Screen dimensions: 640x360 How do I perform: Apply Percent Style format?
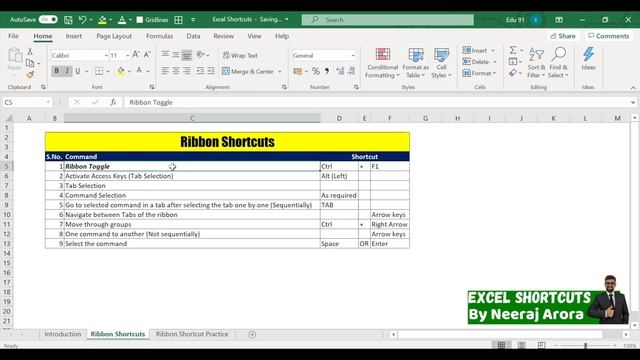pyautogui.click(x=316, y=71)
